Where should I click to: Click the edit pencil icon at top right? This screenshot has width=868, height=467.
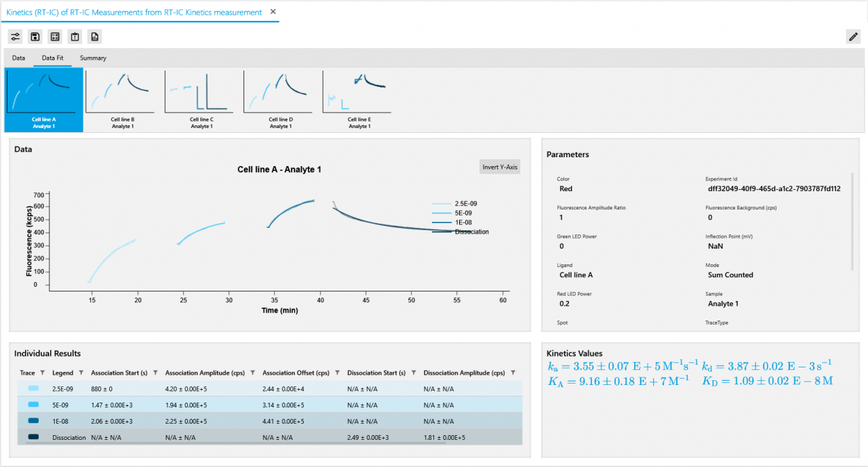coord(853,37)
